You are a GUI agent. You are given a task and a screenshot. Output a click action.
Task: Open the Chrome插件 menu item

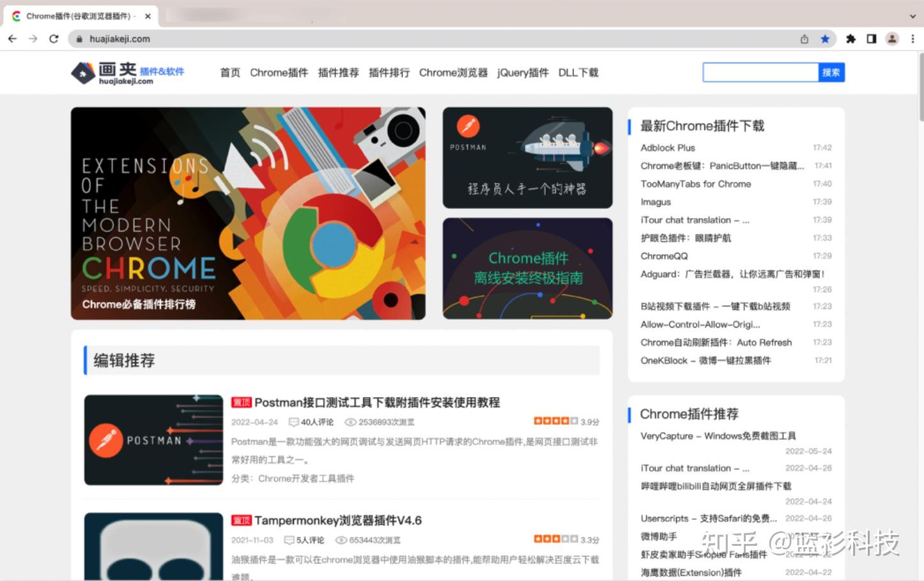(x=279, y=73)
